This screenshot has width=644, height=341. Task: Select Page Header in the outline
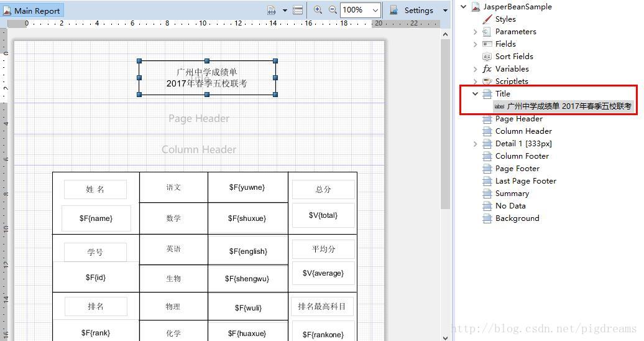click(x=518, y=119)
